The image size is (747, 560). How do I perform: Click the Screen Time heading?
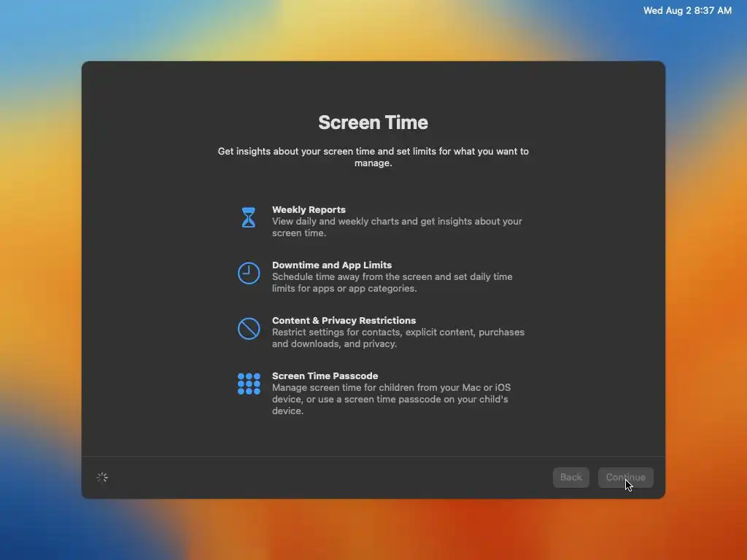(x=373, y=122)
